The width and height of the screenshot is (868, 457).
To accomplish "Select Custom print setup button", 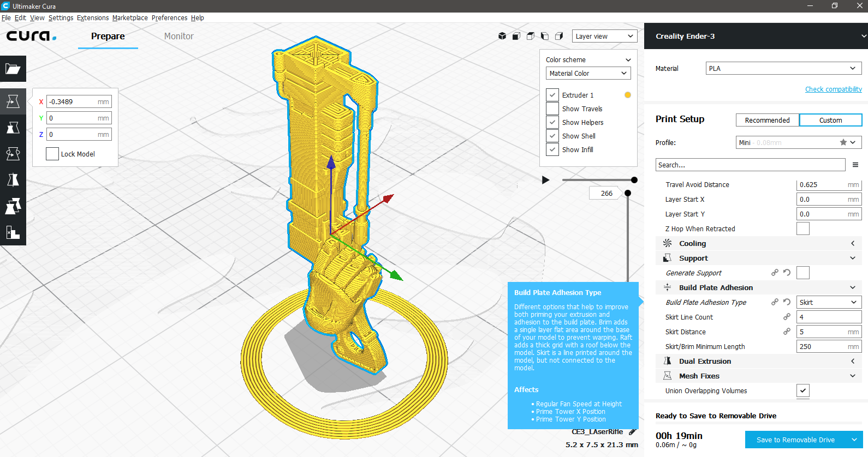I will [x=831, y=120].
